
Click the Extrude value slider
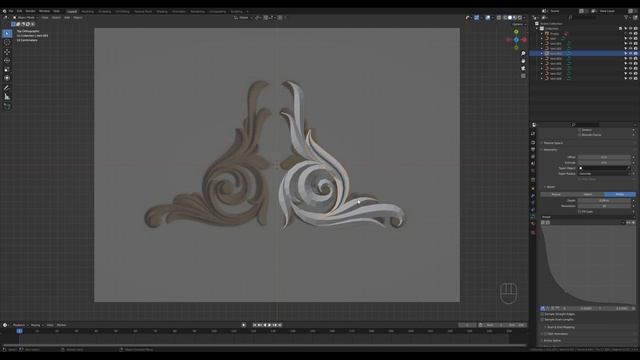[604, 162]
